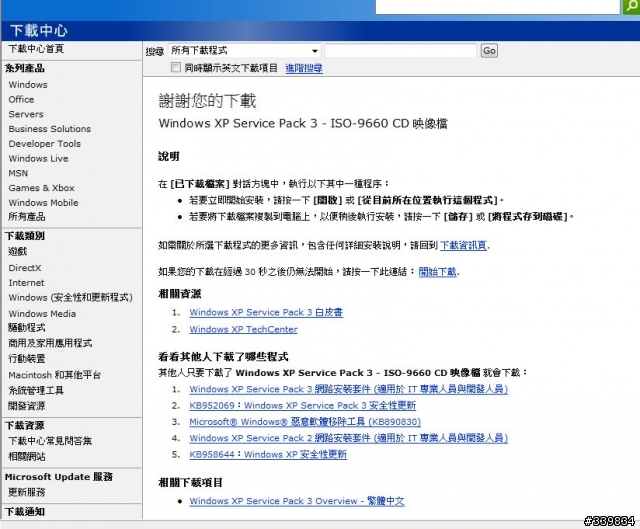The image size is (640, 529).
Task: Open KB952069 Service Pack 3 安全性更新 link
Action: [302, 405]
